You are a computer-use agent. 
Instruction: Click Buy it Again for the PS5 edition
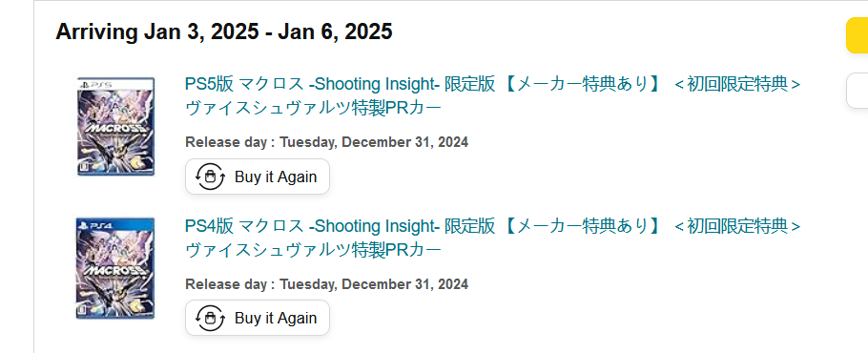(258, 177)
